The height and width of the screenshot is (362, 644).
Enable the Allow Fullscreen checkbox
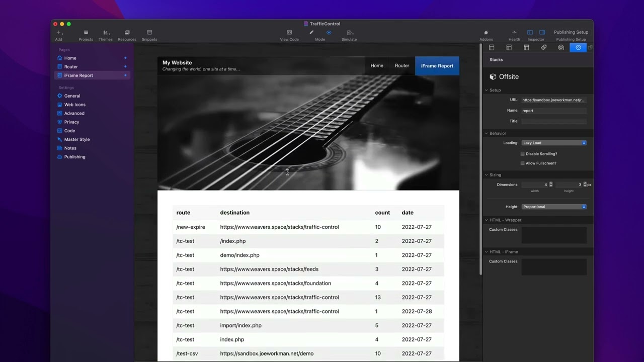tap(523, 163)
